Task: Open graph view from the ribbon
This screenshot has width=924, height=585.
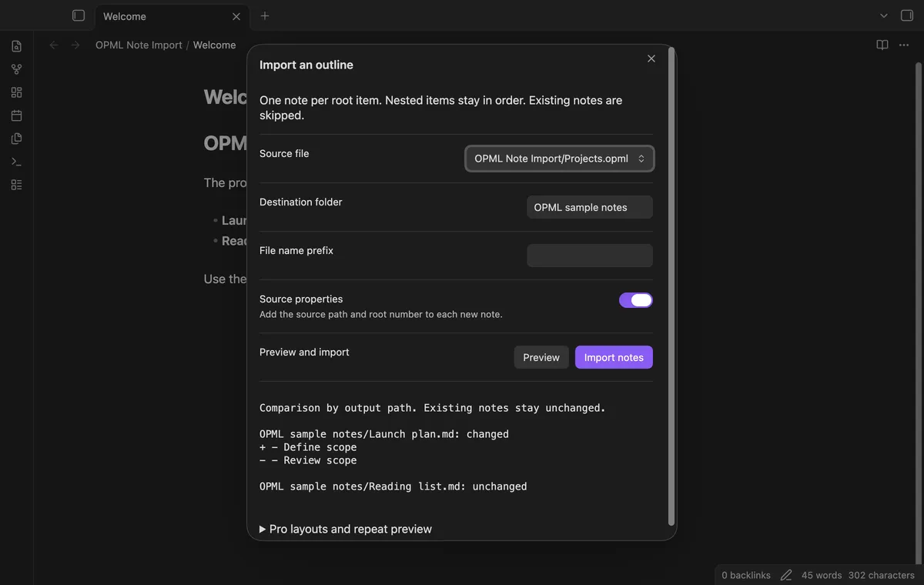Action: click(x=16, y=69)
